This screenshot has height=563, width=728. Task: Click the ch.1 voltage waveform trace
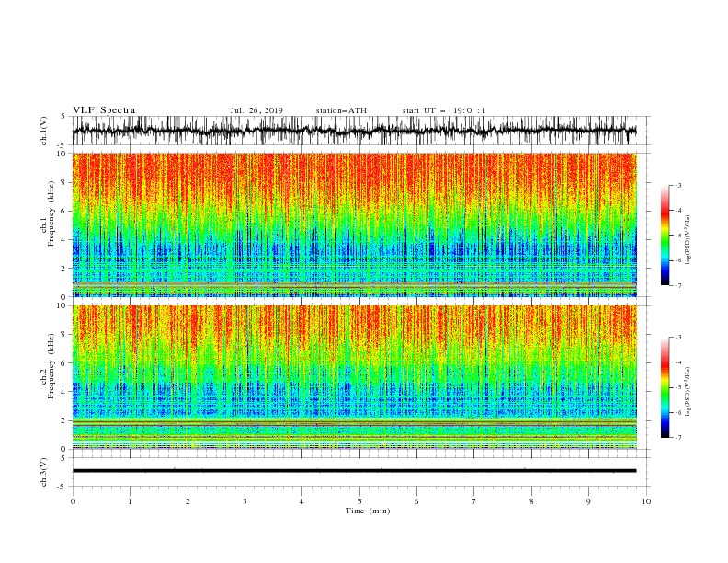pos(354,131)
